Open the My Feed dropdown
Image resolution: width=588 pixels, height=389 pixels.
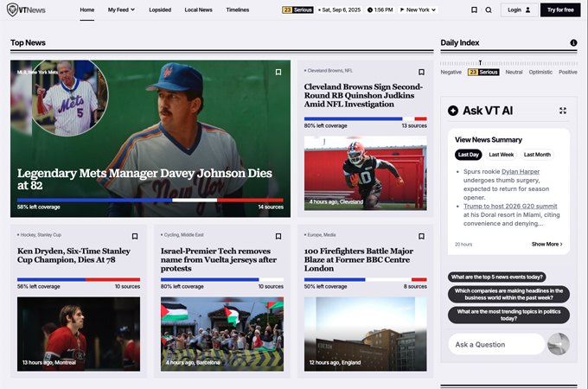(121, 10)
